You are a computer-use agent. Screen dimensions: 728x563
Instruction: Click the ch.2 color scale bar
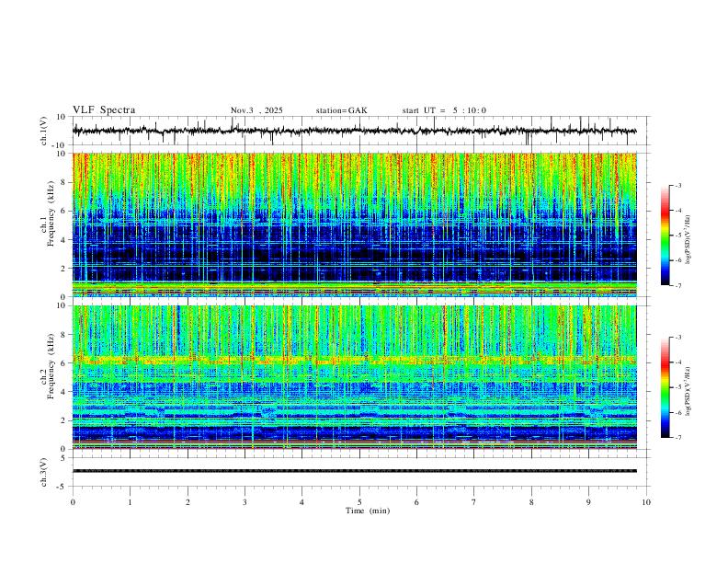click(665, 387)
